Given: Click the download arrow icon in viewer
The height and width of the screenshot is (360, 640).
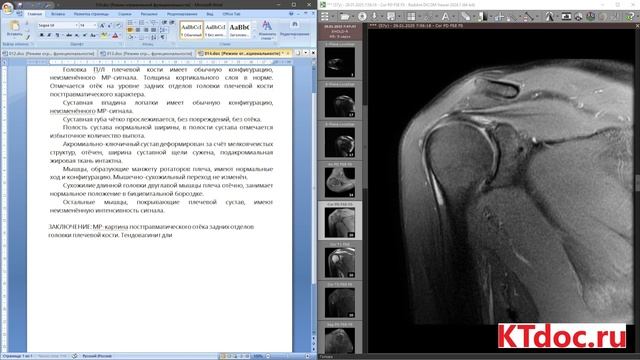Looking at the screenshot, I should (374, 16).
